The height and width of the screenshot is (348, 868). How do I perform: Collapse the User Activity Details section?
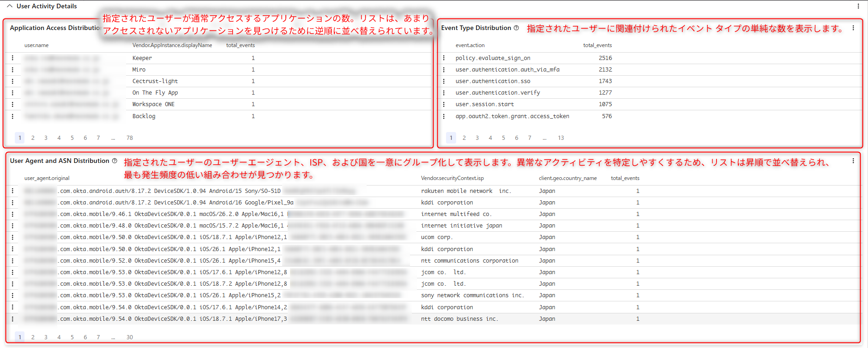[x=9, y=6]
